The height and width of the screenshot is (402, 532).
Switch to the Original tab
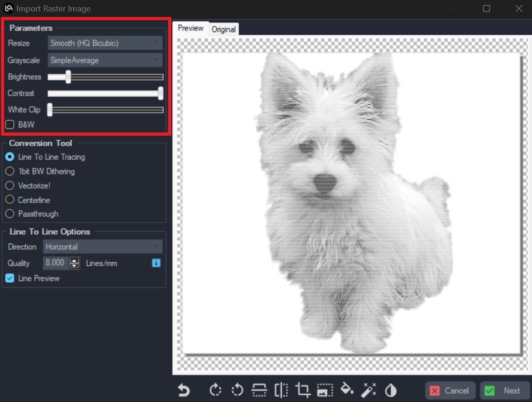223,29
